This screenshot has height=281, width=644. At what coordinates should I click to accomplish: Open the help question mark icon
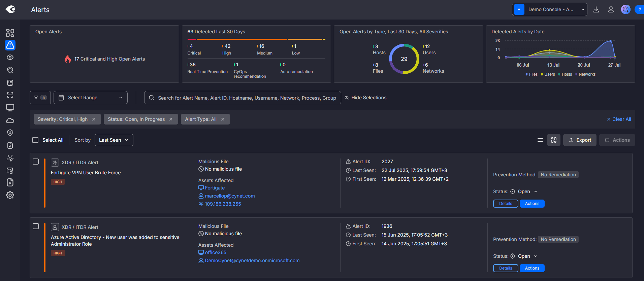(640, 9)
